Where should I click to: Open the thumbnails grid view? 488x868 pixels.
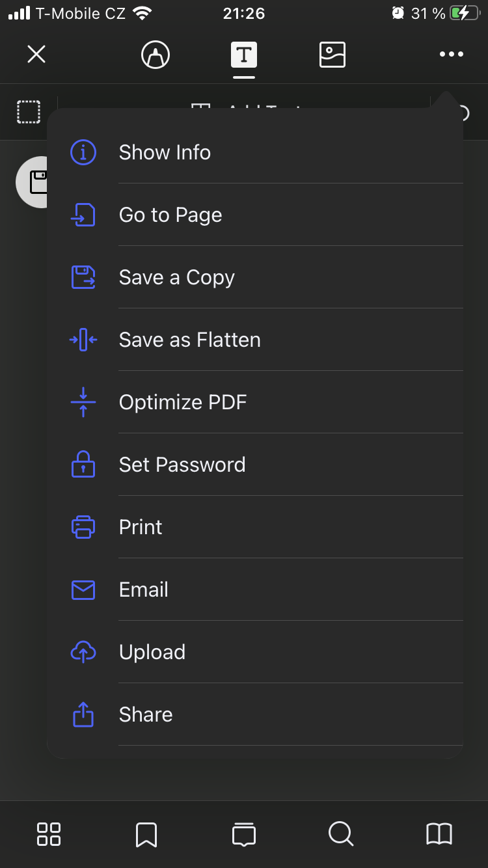pos(49,834)
